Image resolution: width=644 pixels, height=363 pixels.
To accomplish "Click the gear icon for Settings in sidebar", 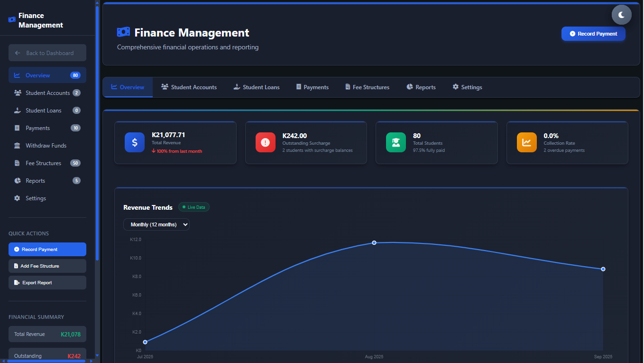I will (x=17, y=198).
